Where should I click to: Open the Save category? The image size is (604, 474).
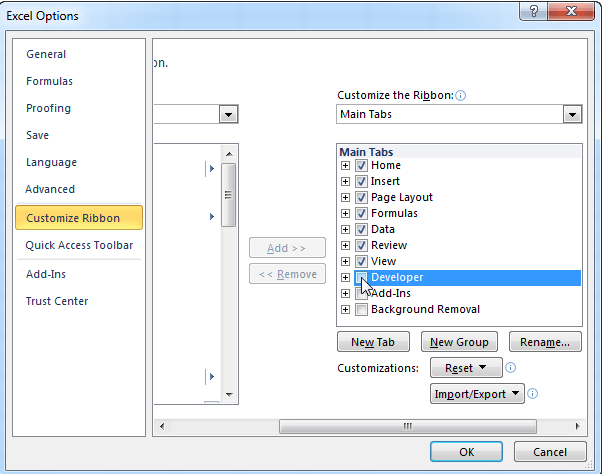coord(37,135)
